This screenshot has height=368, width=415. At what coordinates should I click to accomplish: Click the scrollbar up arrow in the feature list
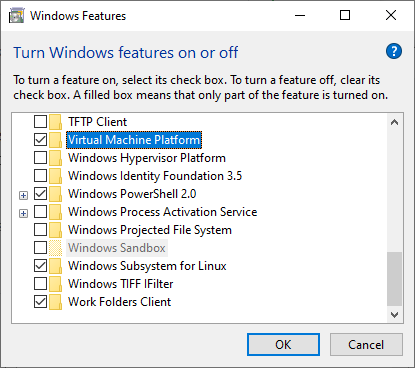394,122
